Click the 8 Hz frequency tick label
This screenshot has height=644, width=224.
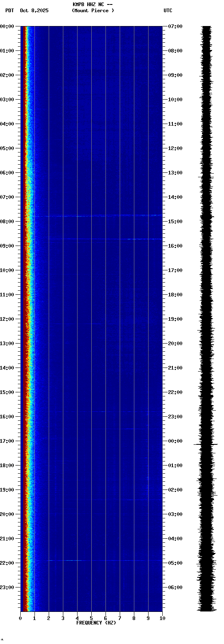(134, 618)
